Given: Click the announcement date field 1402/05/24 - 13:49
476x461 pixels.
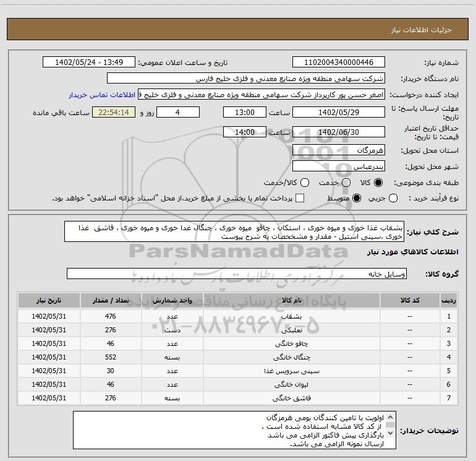Looking at the screenshot, I should click(x=88, y=62).
